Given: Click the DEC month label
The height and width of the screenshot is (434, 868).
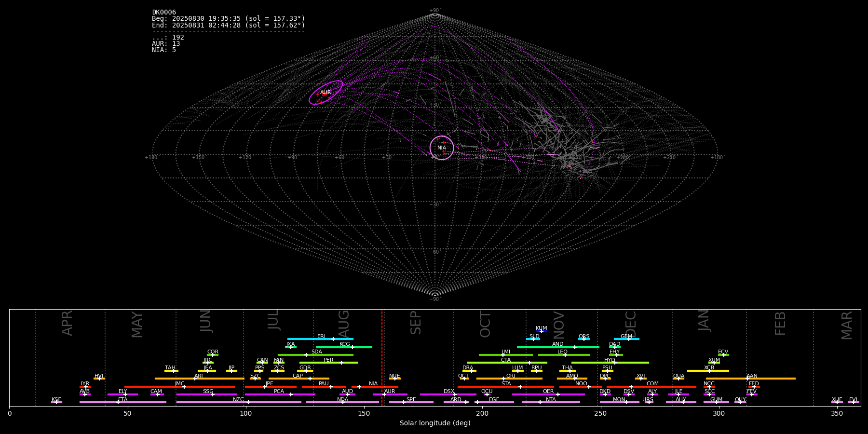Looking at the screenshot, I should click(x=631, y=323).
